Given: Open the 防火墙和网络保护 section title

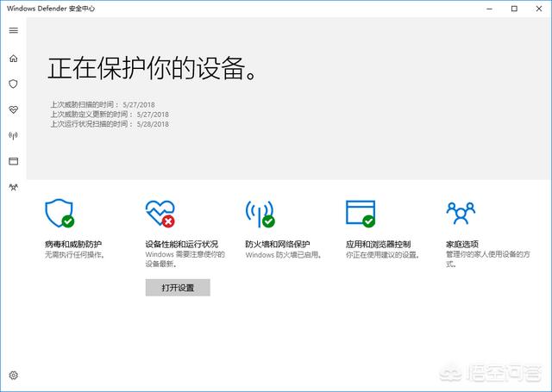Looking at the screenshot, I should [278, 244].
